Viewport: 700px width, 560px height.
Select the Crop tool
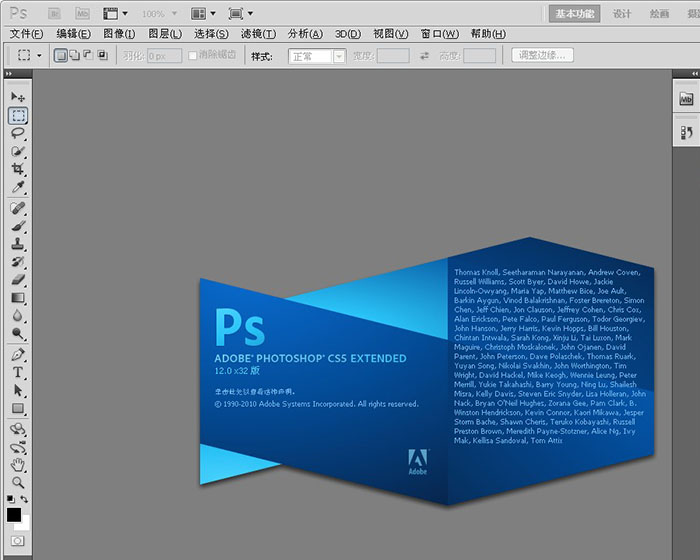tap(18, 169)
